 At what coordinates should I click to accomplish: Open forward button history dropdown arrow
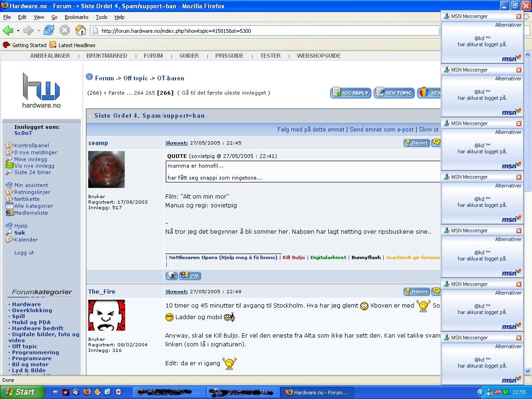point(39,30)
